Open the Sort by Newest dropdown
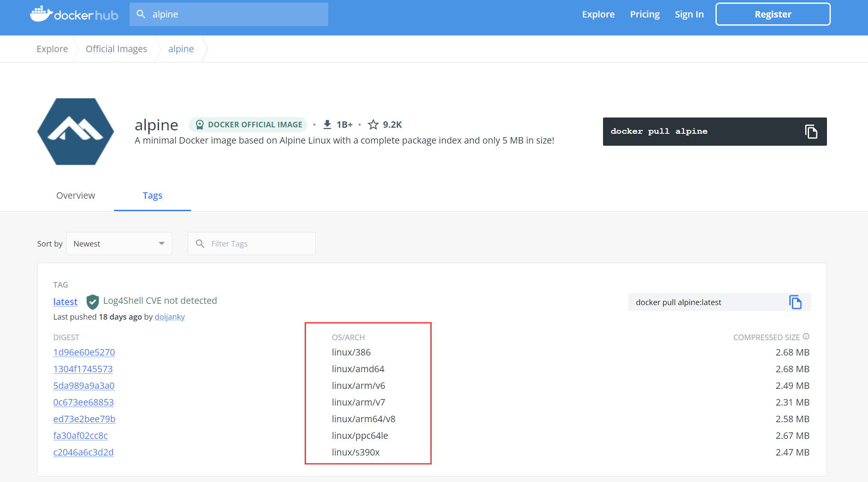Screen dimensions: 868x482 119,244
